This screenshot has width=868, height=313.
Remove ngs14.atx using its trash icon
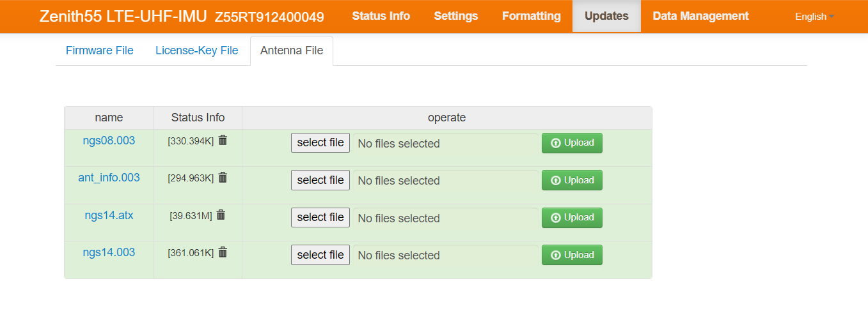(x=221, y=215)
